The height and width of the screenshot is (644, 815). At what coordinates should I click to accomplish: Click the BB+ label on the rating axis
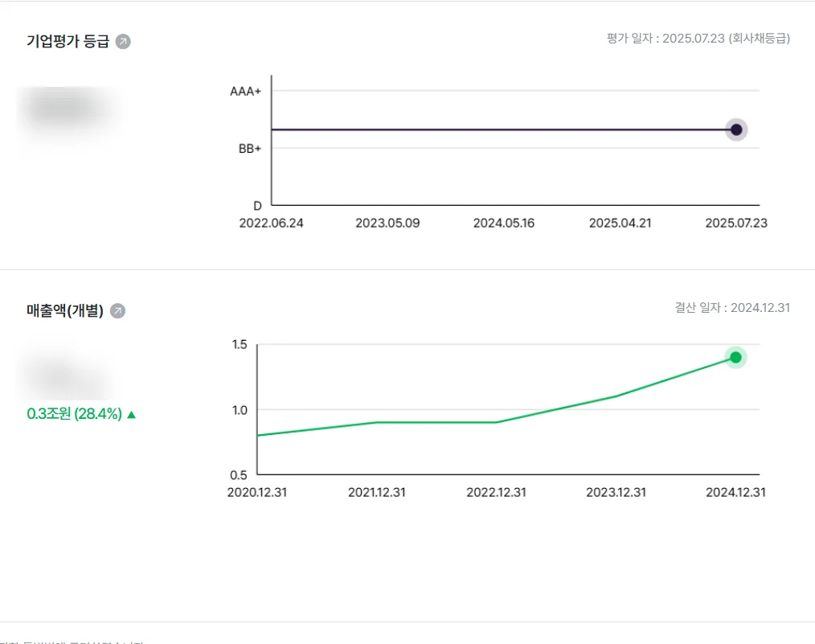(x=250, y=149)
